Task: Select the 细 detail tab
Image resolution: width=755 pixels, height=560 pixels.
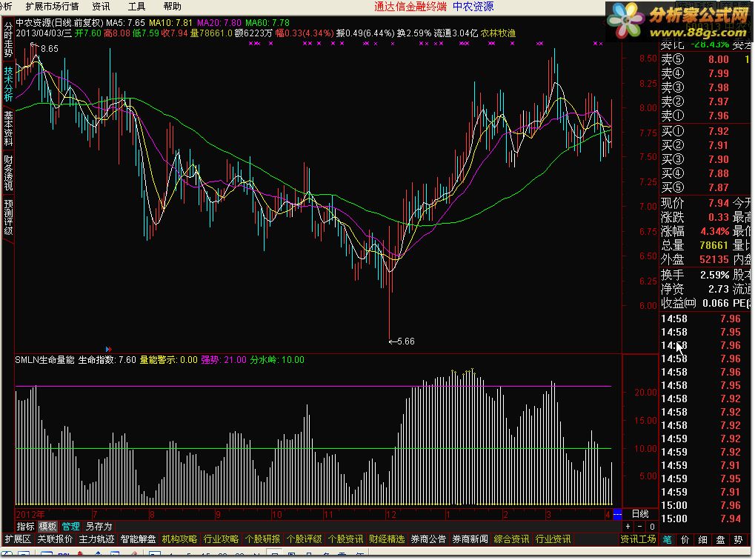Action: 702,540
